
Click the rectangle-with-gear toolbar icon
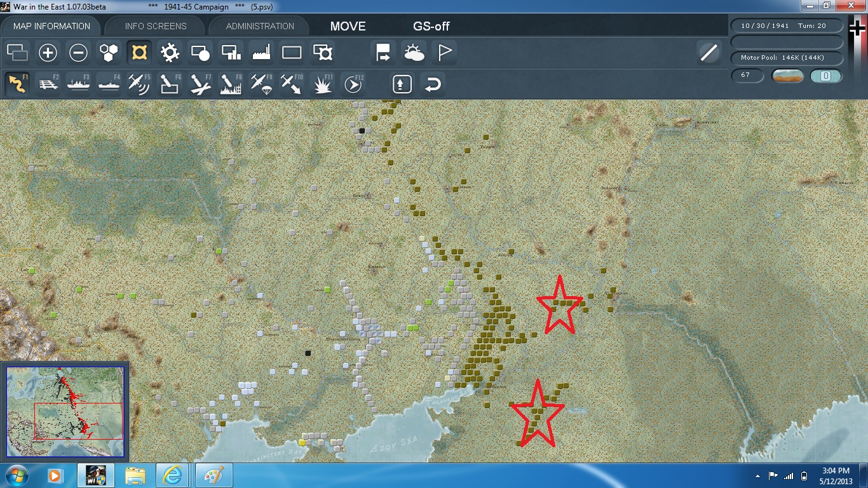(322, 53)
